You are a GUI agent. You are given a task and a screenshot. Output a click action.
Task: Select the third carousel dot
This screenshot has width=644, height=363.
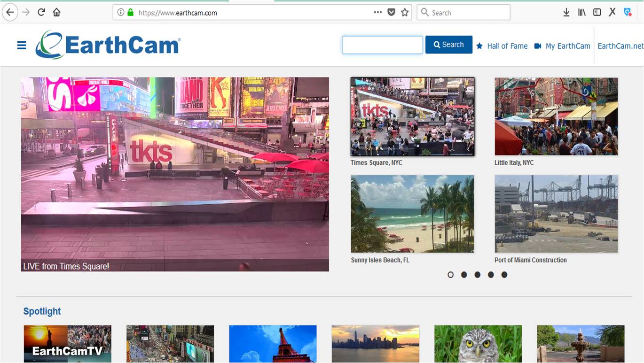tap(477, 275)
